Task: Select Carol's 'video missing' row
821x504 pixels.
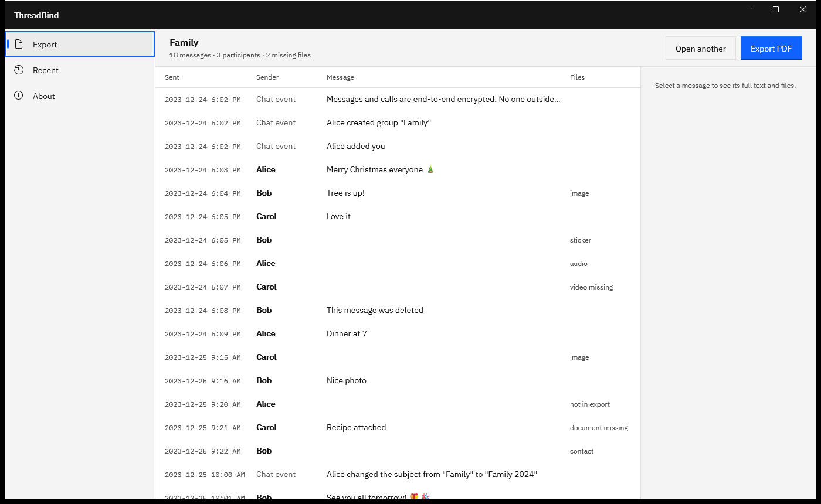Action: point(398,287)
